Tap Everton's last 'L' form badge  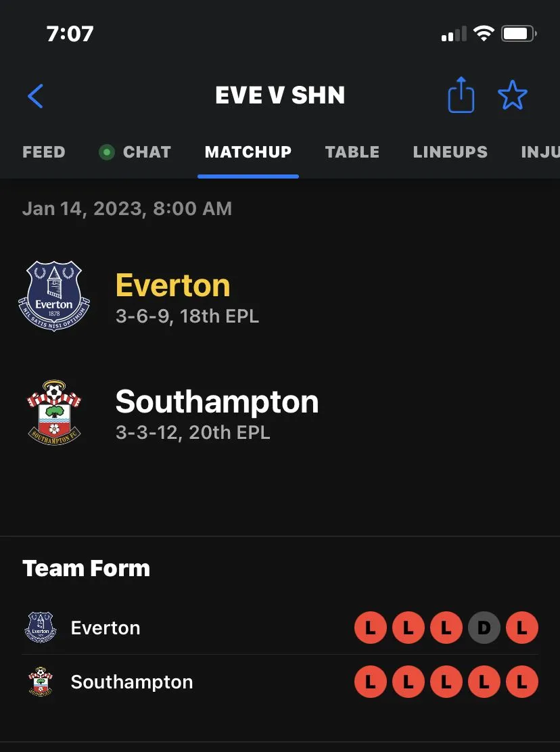(x=522, y=628)
